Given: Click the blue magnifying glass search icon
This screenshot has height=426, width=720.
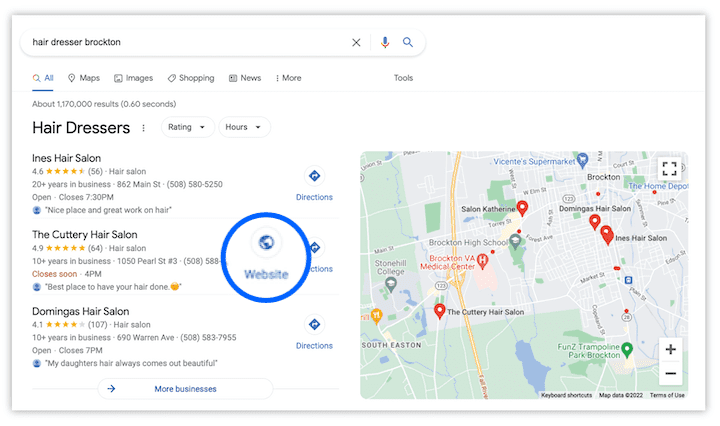Looking at the screenshot, I should (408, 43).
